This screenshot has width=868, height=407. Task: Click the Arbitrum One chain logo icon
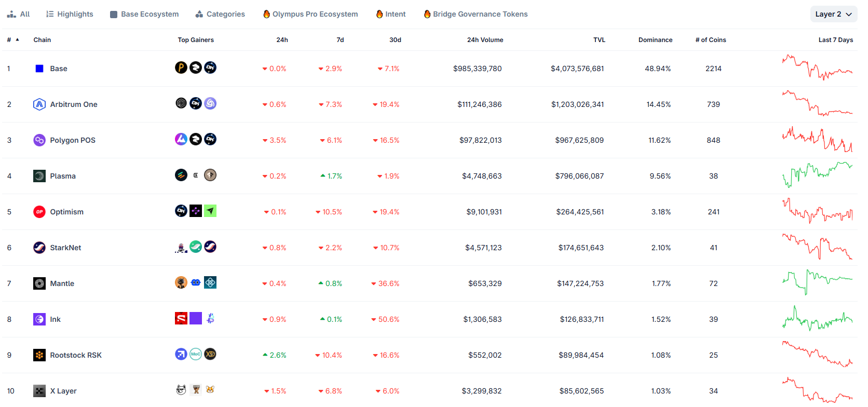(x=39, y=104)
